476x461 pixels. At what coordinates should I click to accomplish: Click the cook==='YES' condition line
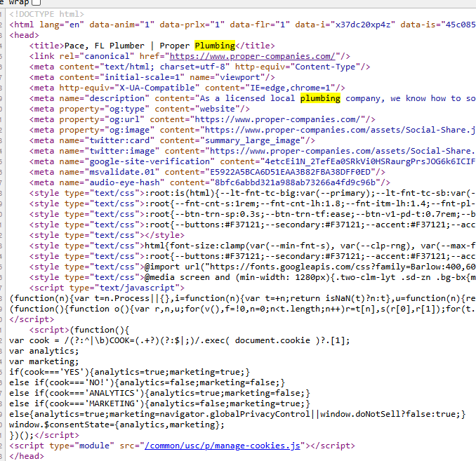(129, 372)
